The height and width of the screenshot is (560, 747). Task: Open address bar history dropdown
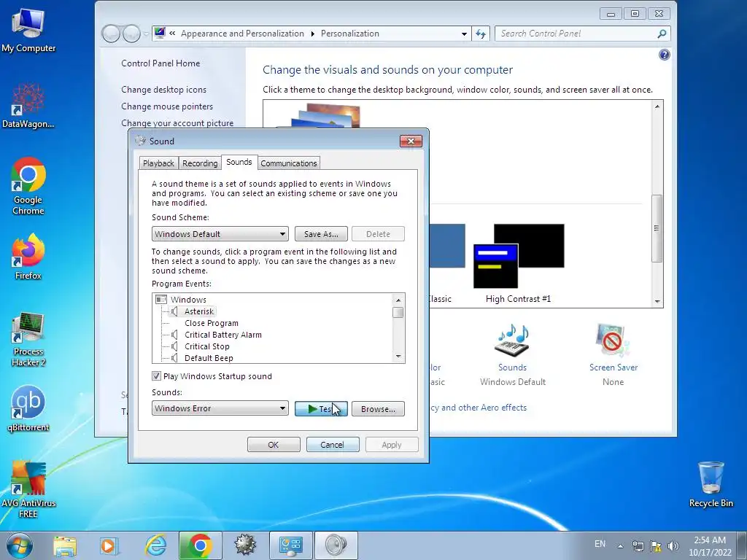464,34
